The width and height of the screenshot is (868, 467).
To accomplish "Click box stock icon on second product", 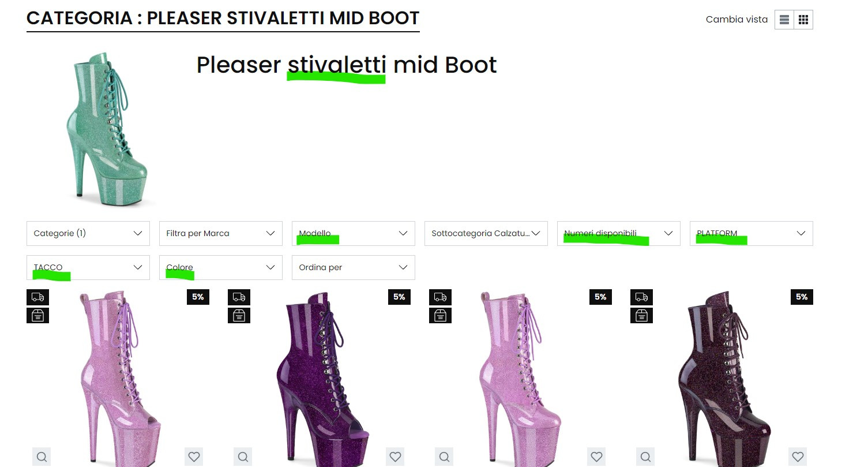I will [239, 316].
